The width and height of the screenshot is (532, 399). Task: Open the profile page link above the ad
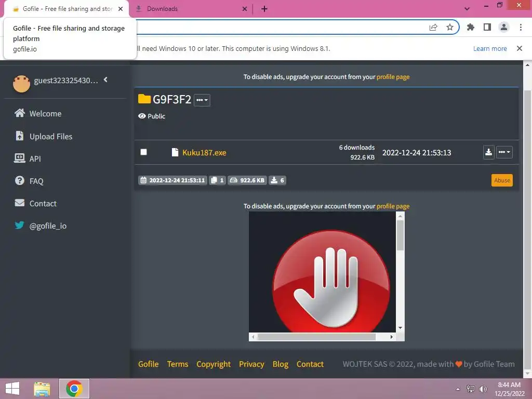393,206
